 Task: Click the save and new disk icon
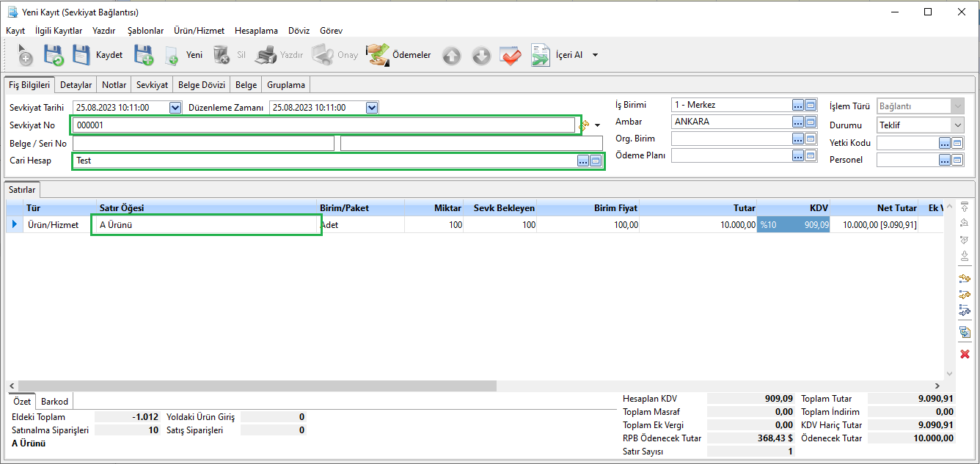coord(143,55)
